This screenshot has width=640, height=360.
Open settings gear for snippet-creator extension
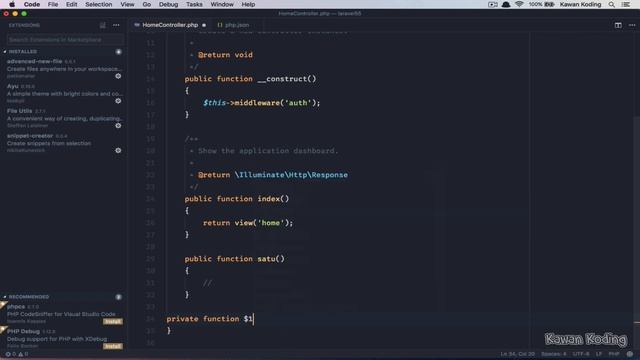pyautogui.click(x=118, y=150)
